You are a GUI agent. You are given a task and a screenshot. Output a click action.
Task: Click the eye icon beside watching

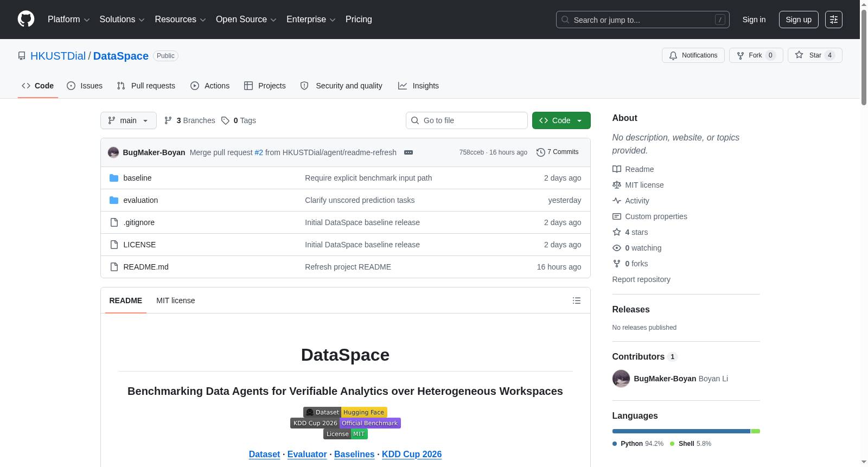click(x=617, y=248)
